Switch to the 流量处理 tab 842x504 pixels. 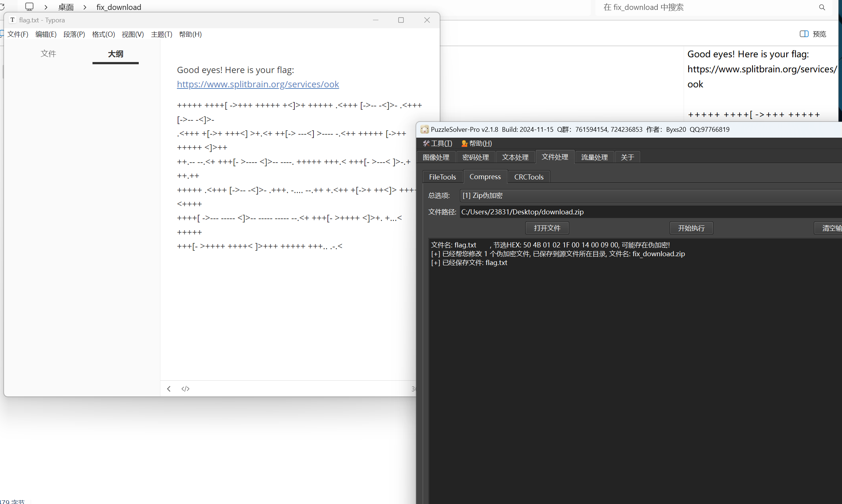[595, 157]
